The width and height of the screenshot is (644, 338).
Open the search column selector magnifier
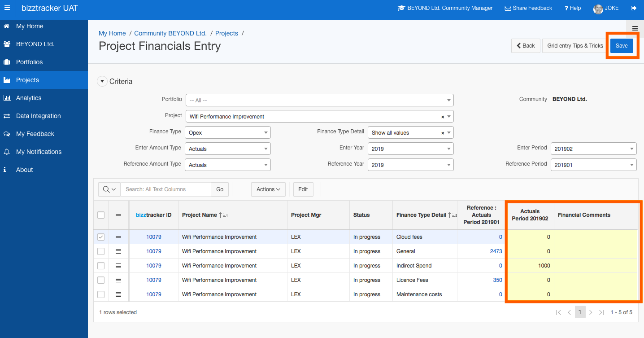109,189
